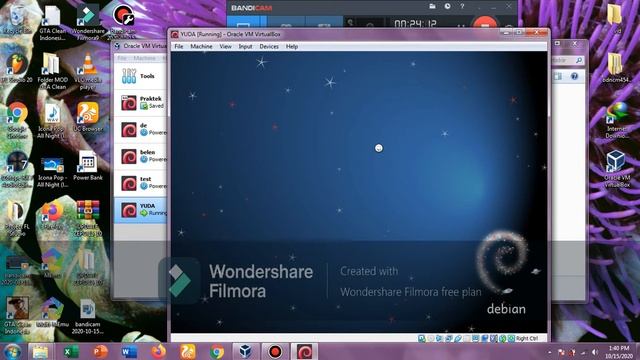Click the Windows Start button
The image size is (640, 360).
point(12,351)
